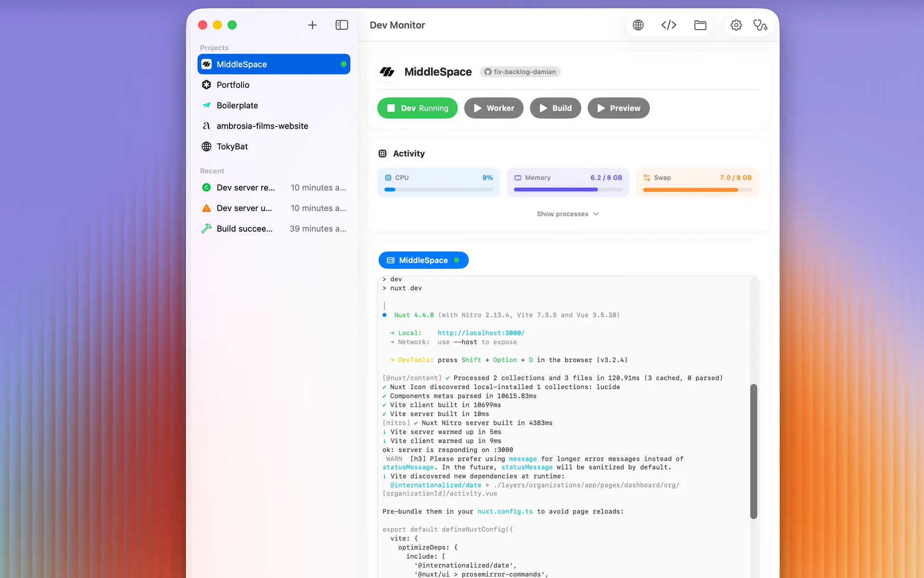
Task: Click the 'nuxt dev' command line
Action: point(402,288)
